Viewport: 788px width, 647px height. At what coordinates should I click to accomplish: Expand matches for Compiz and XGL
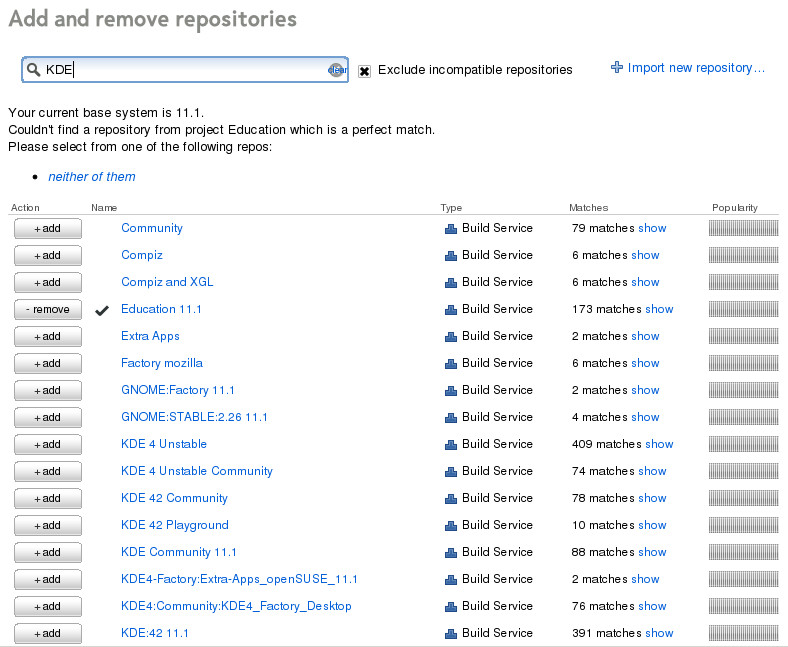coord(645,282)
